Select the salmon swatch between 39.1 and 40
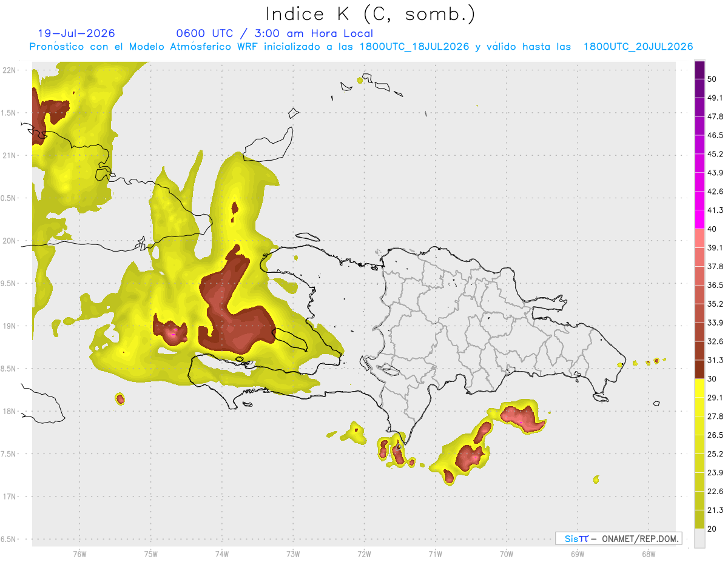The width and height of the screenshot is (728, 562). pos(699,238)
